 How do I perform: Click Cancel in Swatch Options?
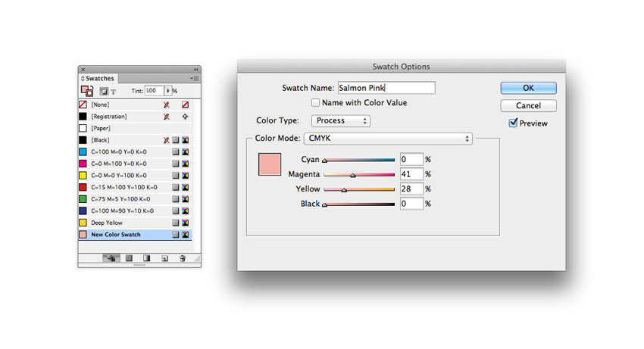coord(529,105)
